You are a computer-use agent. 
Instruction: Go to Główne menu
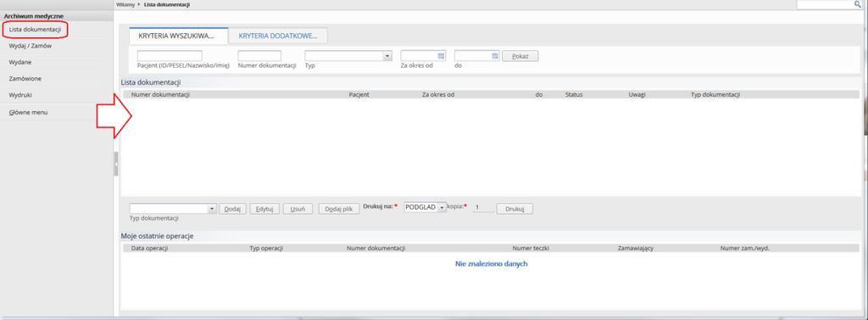pos(28,112)
